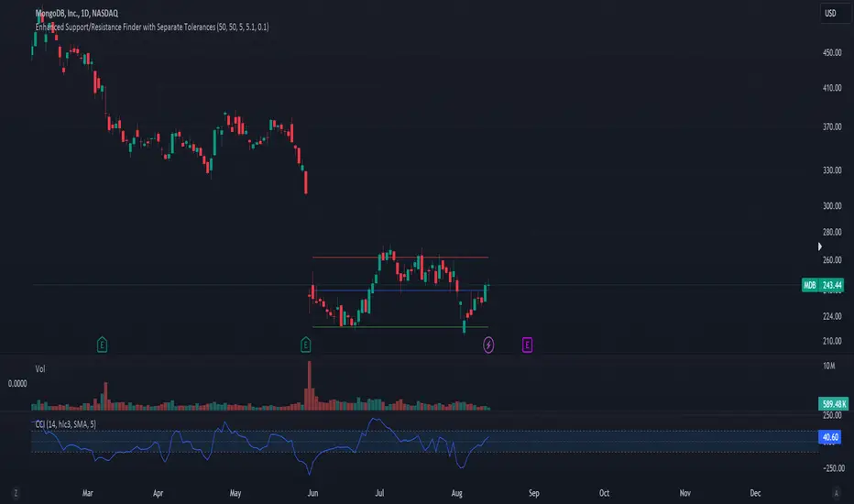
Task: Click the white arrow marker on price axis
Action: (820, 247)
